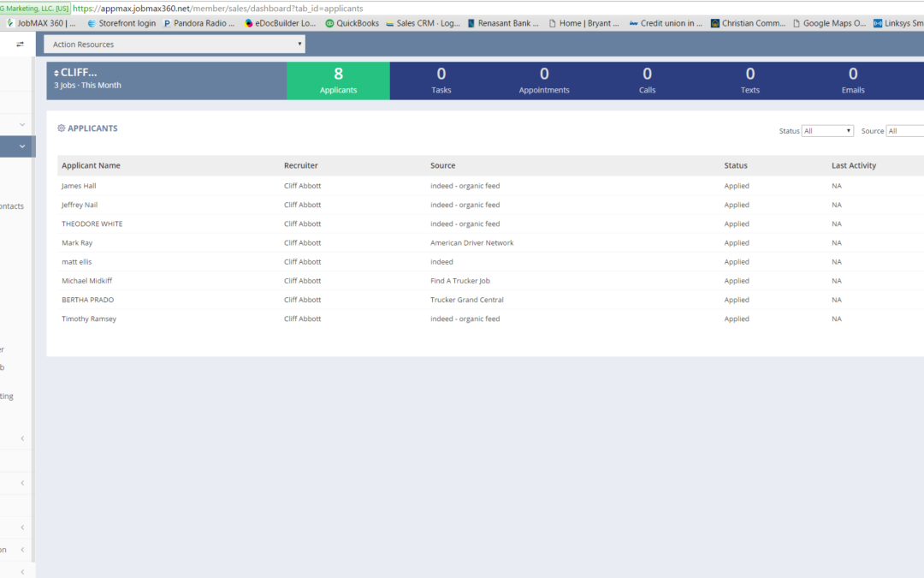Switch to the Tasks tab
Screen dimensions: 924x578
(441, 80)
